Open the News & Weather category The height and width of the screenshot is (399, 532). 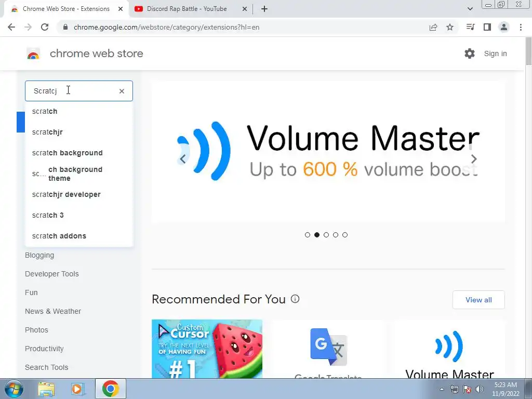[53, 311]
